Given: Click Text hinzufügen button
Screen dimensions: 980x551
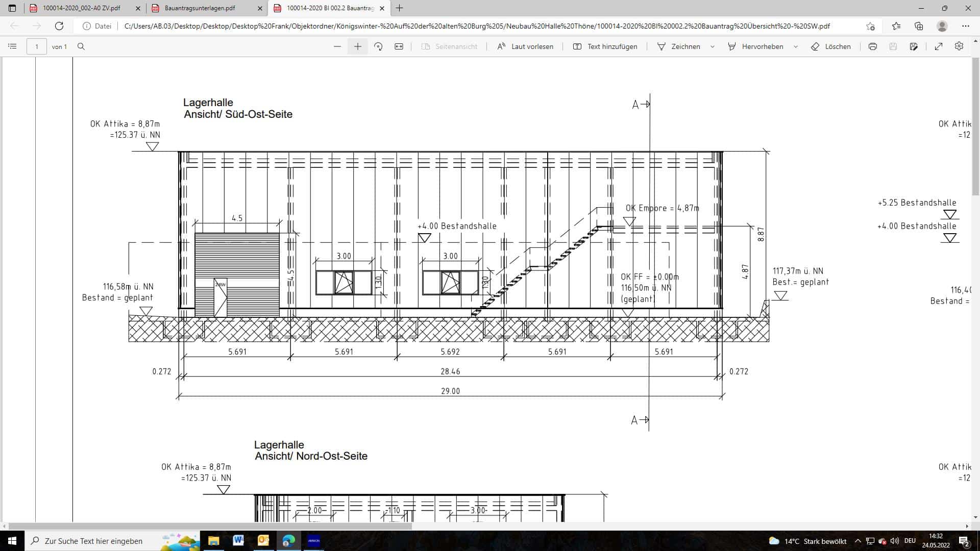Looking at the screenshot, I should (605, 46).
